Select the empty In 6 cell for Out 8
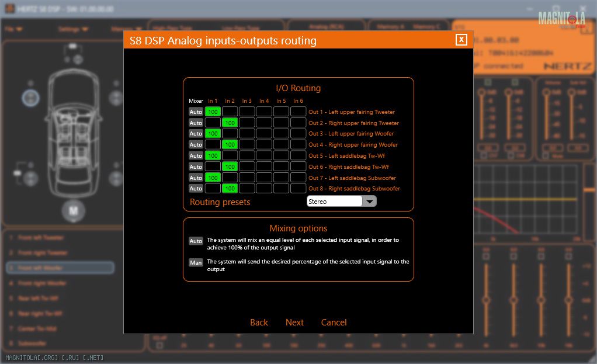This screenshot has height=364, width=597. [x=298, y=188]
